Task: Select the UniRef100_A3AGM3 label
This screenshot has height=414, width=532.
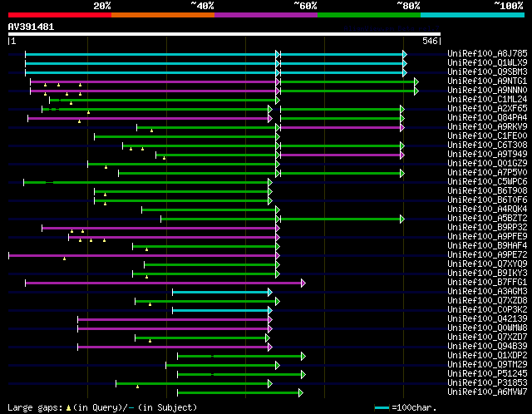Action: (487, 292)
